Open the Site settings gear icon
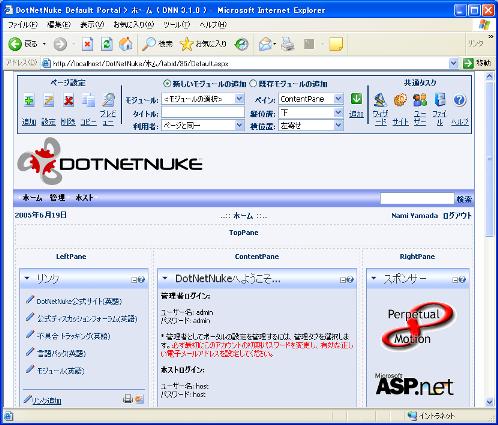Viewport: 498px width, 425px height. pyautogui.click(x=400, y=100)
